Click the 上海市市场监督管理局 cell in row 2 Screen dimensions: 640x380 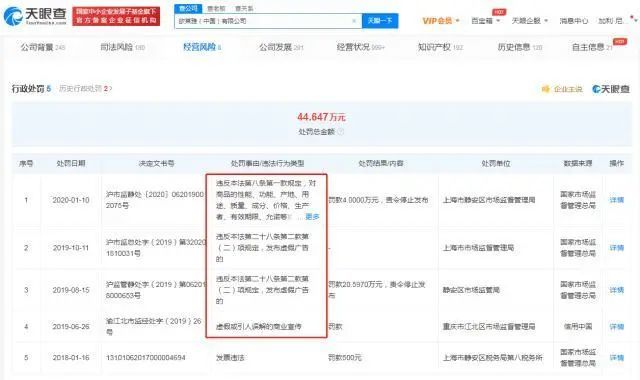pos(478,248)
